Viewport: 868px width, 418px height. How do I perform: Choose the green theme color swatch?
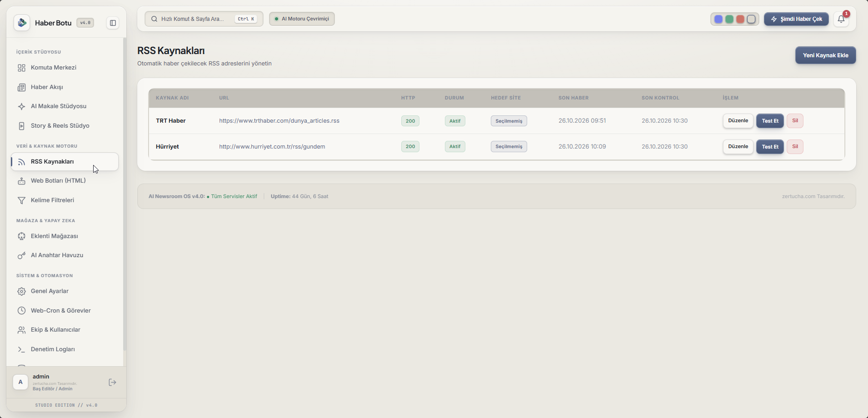click(729, 19)
